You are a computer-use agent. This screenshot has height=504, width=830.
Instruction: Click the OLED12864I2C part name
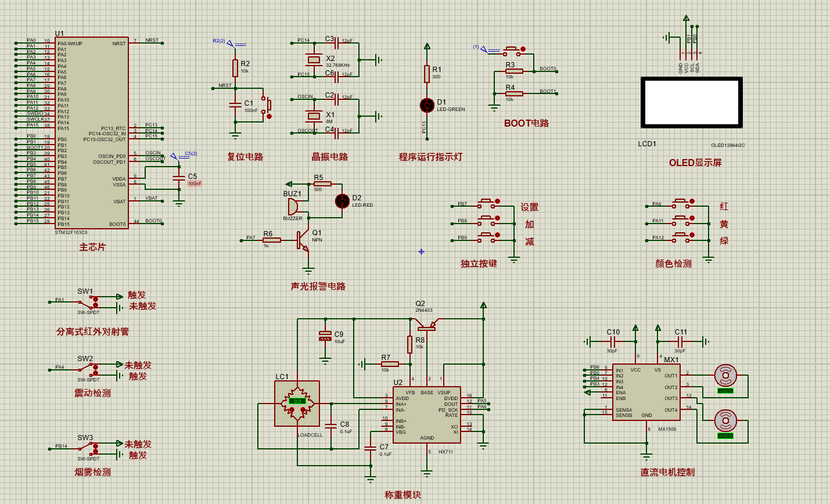coord(728,145)
